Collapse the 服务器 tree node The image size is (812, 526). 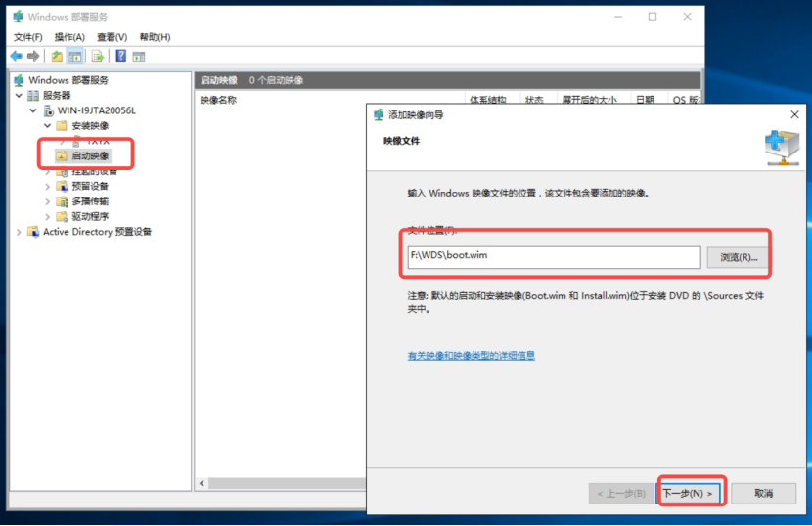tap(19, 95)
